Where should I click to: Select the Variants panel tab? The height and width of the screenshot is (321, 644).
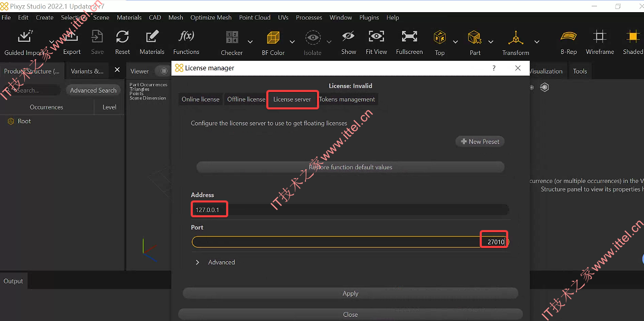click(x=87, y=71)
